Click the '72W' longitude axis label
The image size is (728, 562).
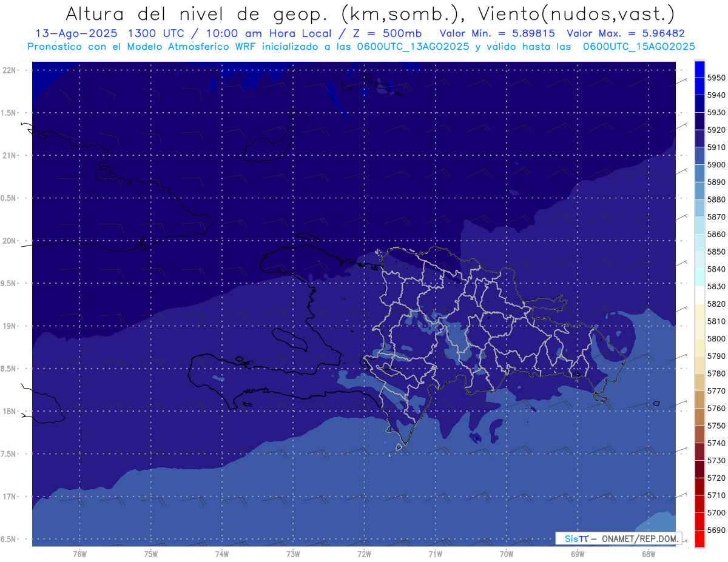(x=364, y=555)
